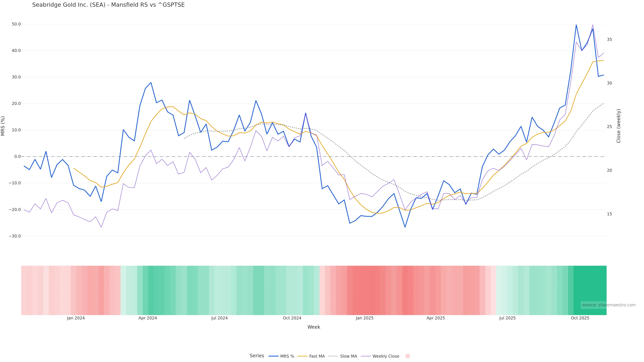The height and width of the screenshot is (362, 644).
Task: Click the 35 right-axis tick label
Action: point(609,40)
